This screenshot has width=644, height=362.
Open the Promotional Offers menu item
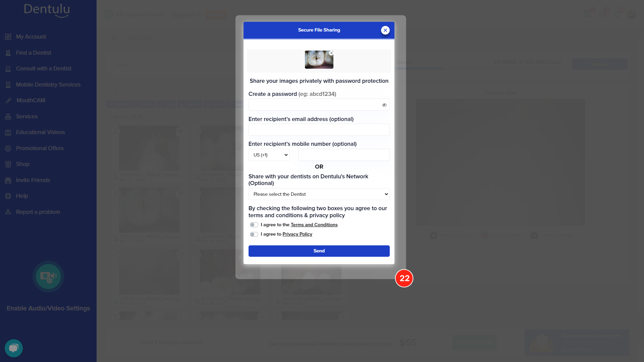click(x=39, y=148)
